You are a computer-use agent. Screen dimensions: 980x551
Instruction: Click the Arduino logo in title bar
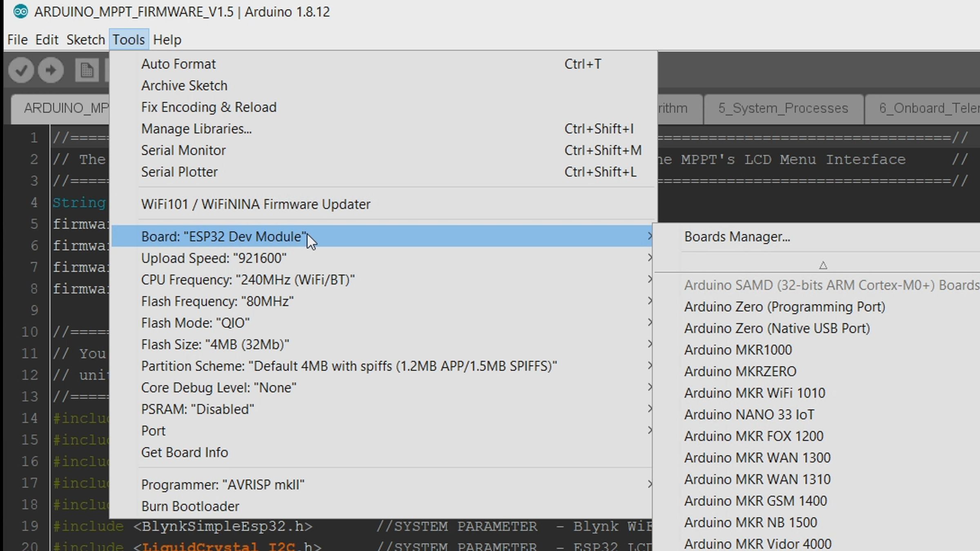(20, 11)
